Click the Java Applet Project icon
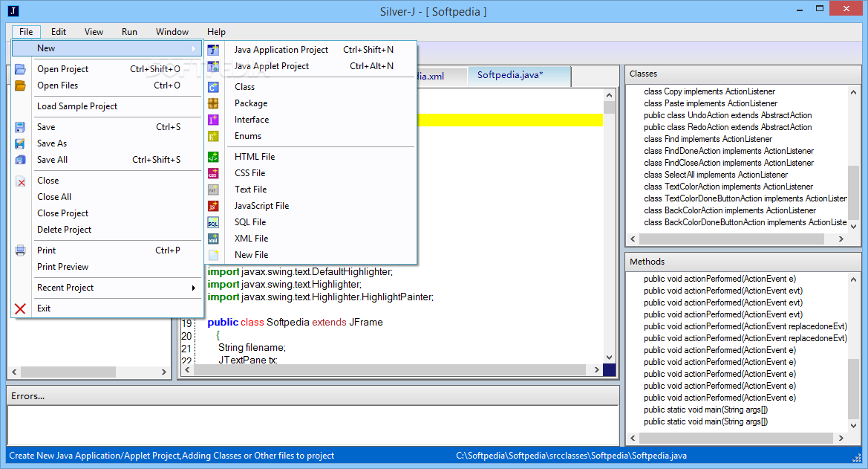 [x=213, y=67]
